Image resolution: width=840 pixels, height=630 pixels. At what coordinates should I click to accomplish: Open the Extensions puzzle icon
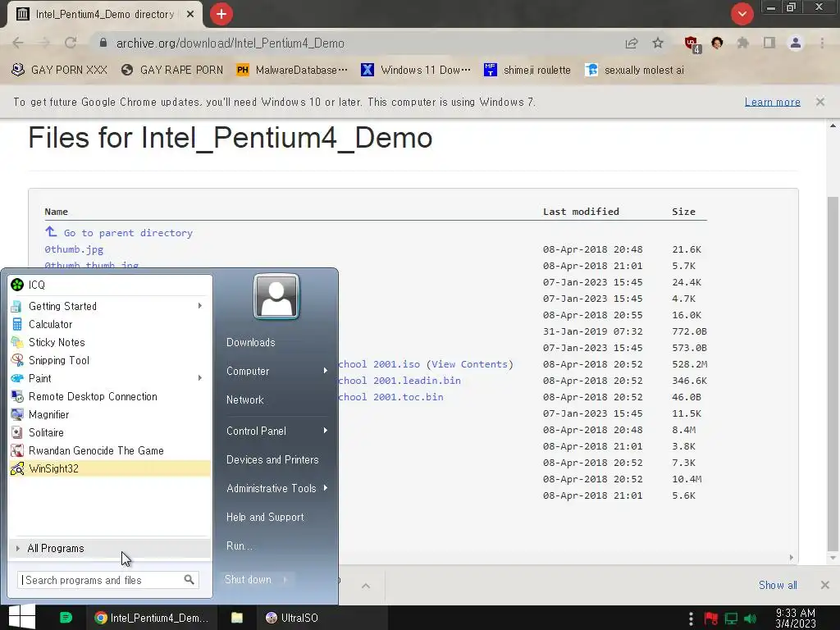coord(742,43)
